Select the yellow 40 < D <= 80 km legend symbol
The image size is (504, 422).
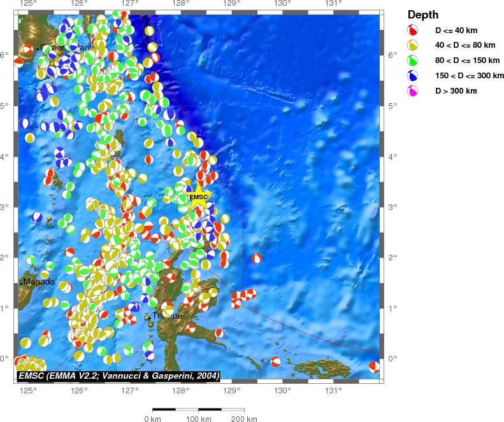coord(413,45)
